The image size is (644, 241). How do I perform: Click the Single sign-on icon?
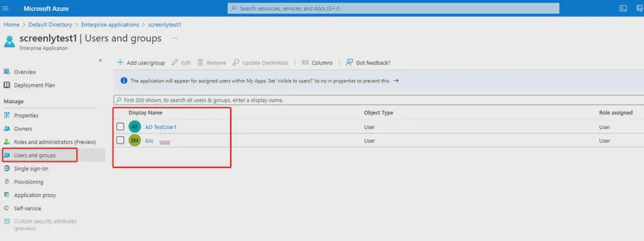point(6,169)
